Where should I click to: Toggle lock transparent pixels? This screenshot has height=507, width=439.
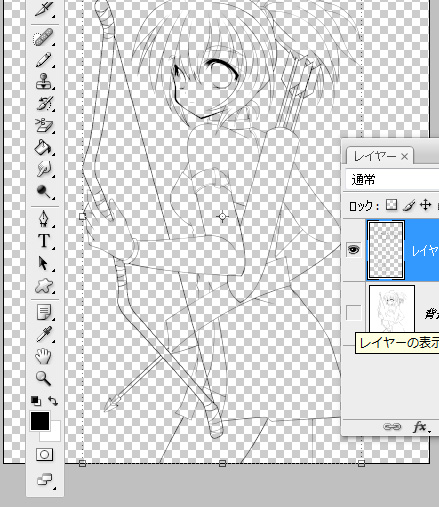click(x=391, y=205)
